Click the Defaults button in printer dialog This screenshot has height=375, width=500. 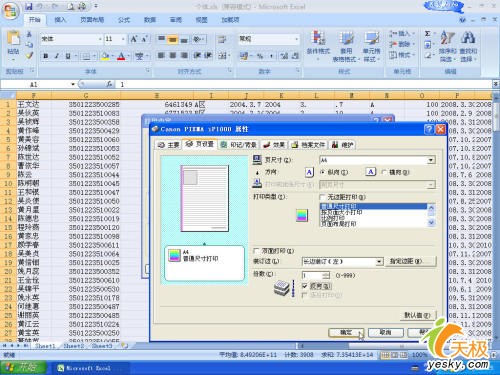point(417,315)
